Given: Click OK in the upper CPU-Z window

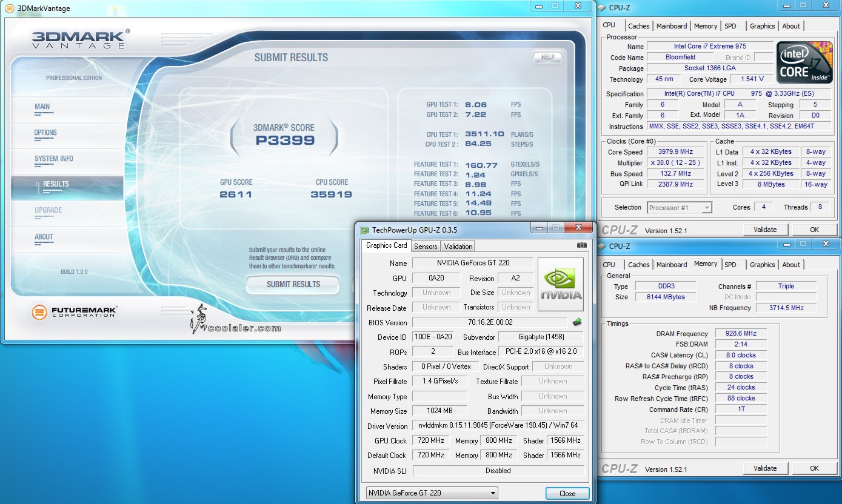Looking at the screenshot, I should tap(814, 230).
